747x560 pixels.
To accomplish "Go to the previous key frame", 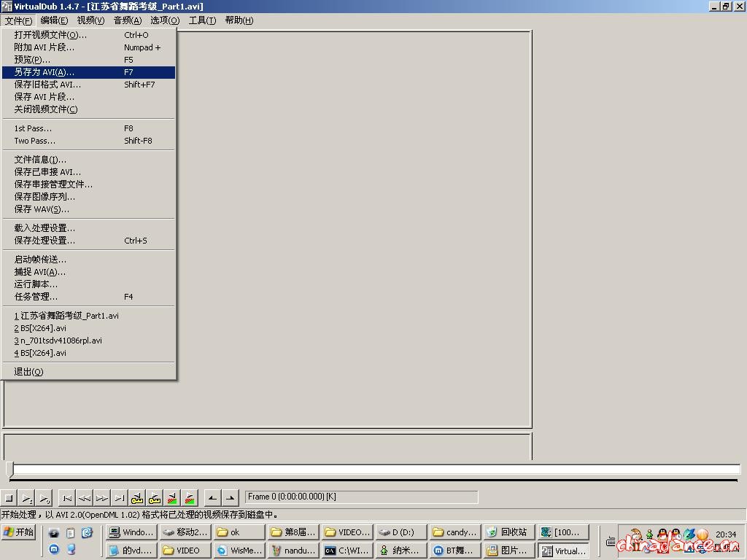I will [x=137, y=499].
